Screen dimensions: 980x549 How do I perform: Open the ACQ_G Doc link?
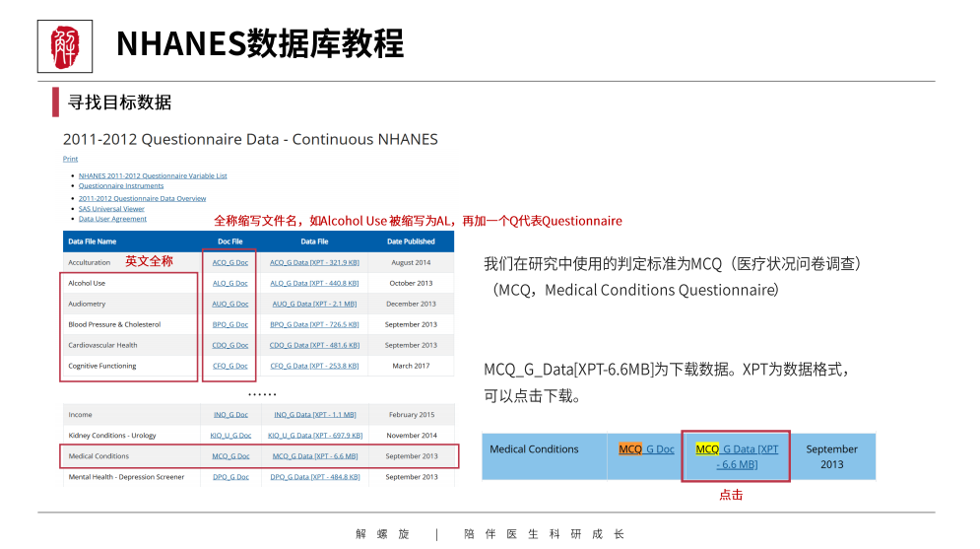coord(230,262)
